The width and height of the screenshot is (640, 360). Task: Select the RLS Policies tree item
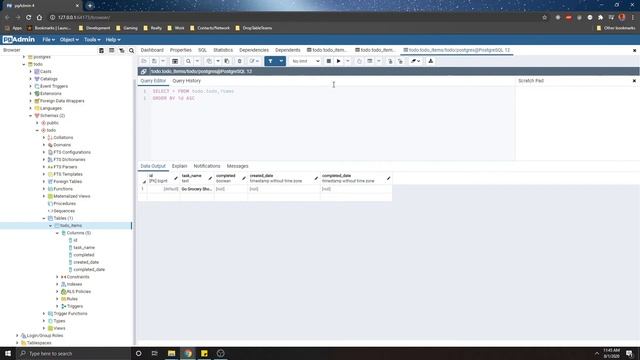point(78,292)
